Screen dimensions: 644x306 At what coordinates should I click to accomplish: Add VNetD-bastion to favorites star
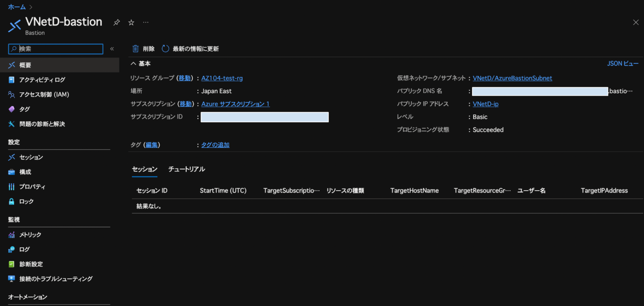(x=131, y=22)
